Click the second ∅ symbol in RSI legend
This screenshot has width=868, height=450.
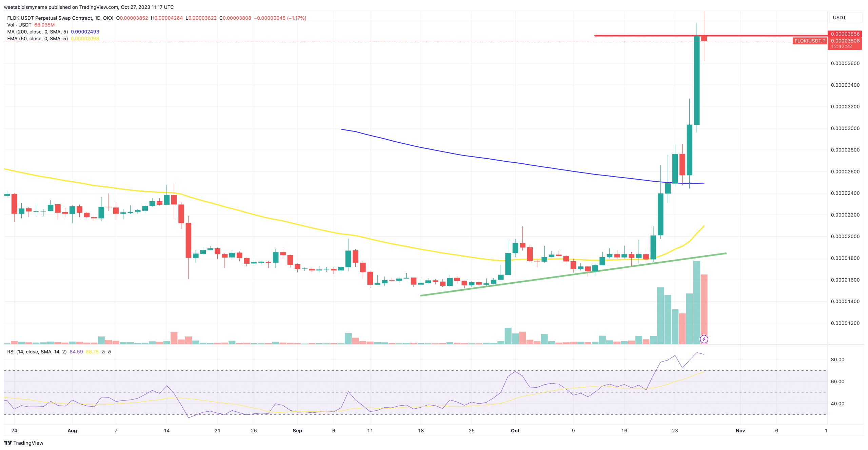[109, 352]
